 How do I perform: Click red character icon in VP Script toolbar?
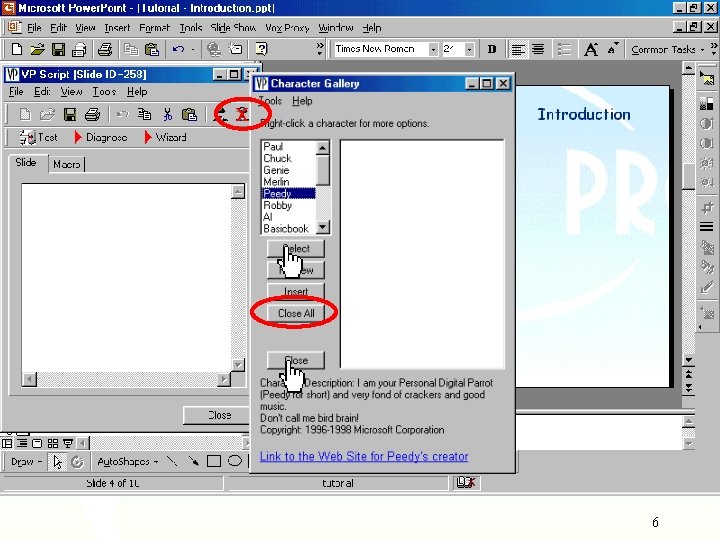242,114
